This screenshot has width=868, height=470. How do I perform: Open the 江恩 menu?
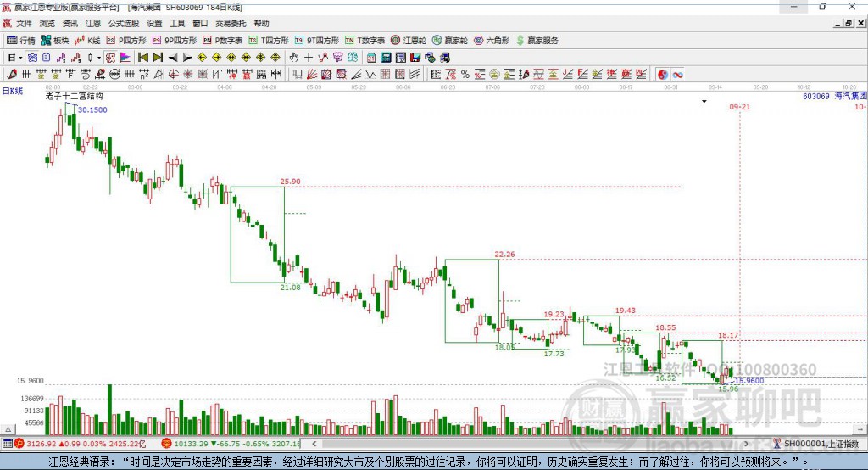click(93, 23)
